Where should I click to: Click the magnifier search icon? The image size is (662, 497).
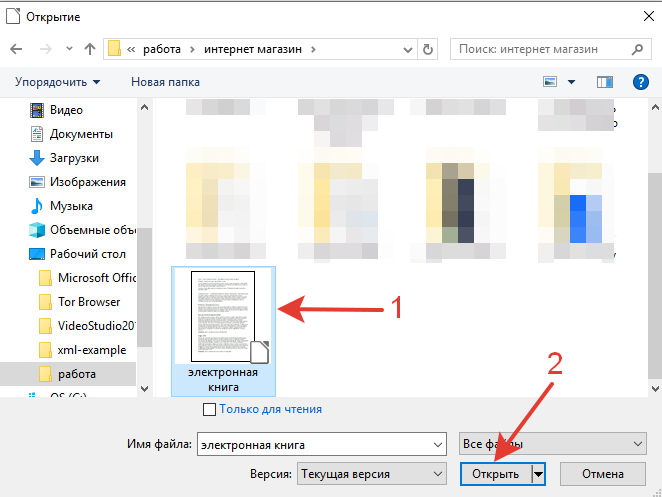pos(637,49)
